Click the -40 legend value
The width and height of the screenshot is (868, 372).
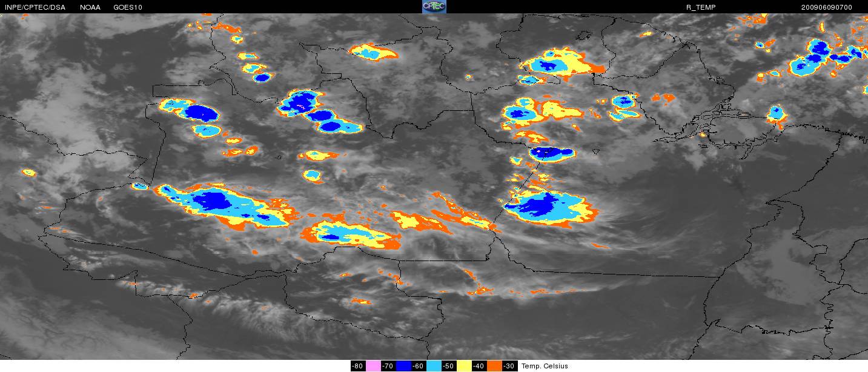[x=479, y=366]
